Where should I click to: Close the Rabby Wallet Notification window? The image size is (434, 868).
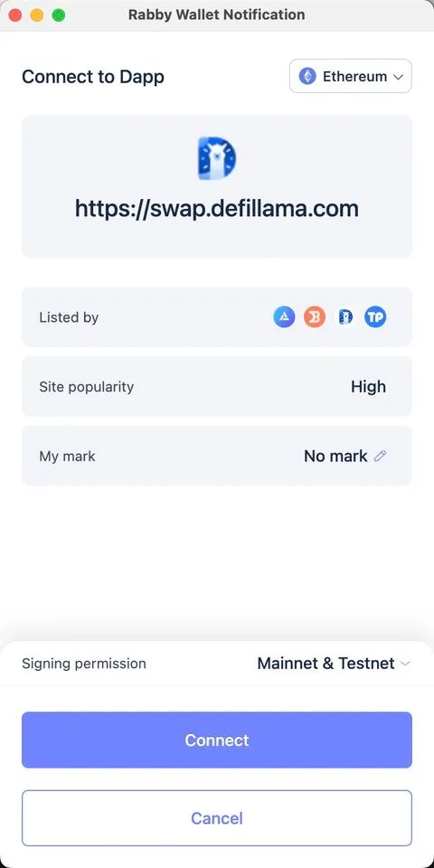[x=15, y=15]
